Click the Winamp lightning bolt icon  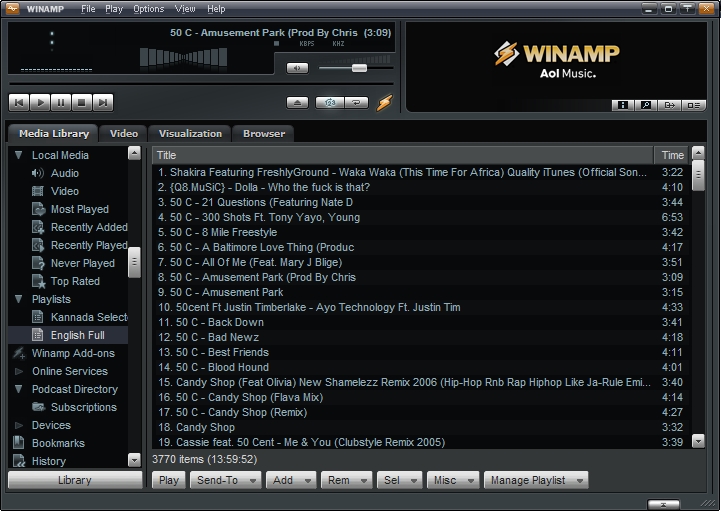point(385,102)
